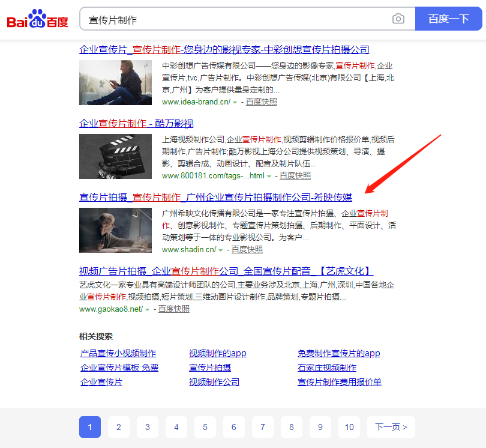Click the 相关搜索 heading text
This screenshot has height=448, width=486.
(x=96, y=336)
